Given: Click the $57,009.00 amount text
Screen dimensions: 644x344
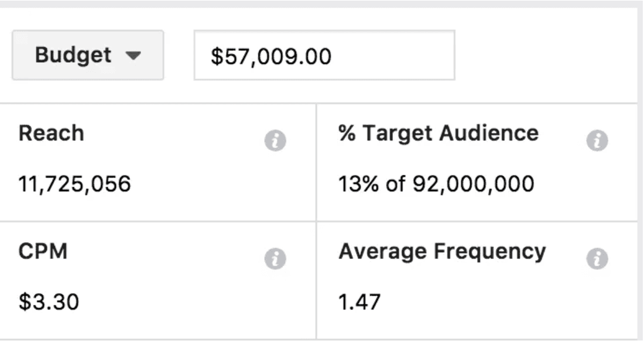Looking at the screenshot, I should 270,57.
